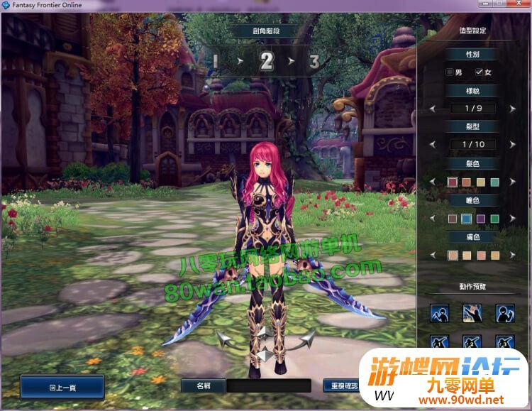Click stage 3 in 創角階段 steps
This screenshot has height=411, width=532.
[314, 62]
